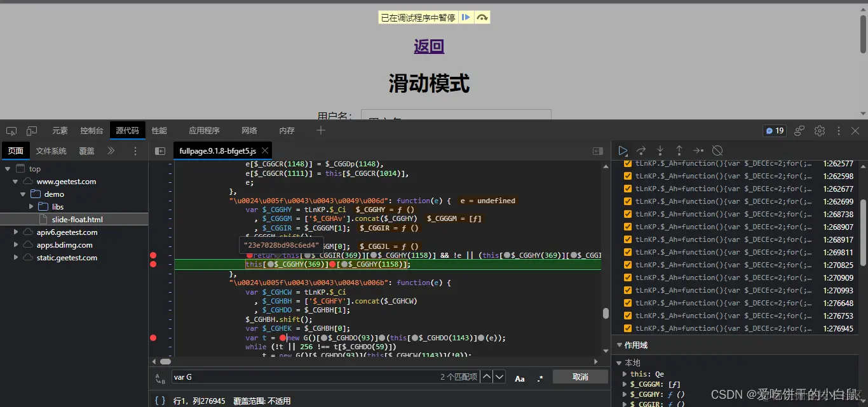Screen dimensions: 868x407
Task: Open the 内存 panel tab
Action: [x=287, y=131]
